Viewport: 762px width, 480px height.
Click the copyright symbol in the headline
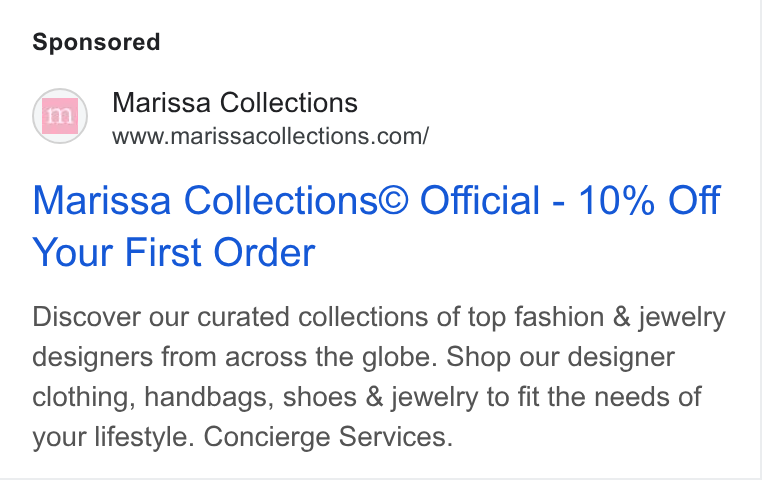click(x=393, y=200)
